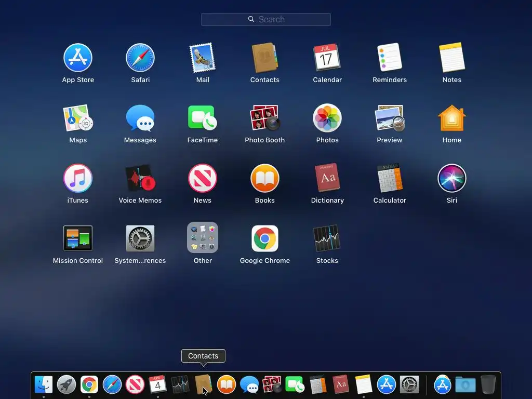Open Calendar showing JUL 17
This screenshot has width=532, height=399.
click(327, 58)
